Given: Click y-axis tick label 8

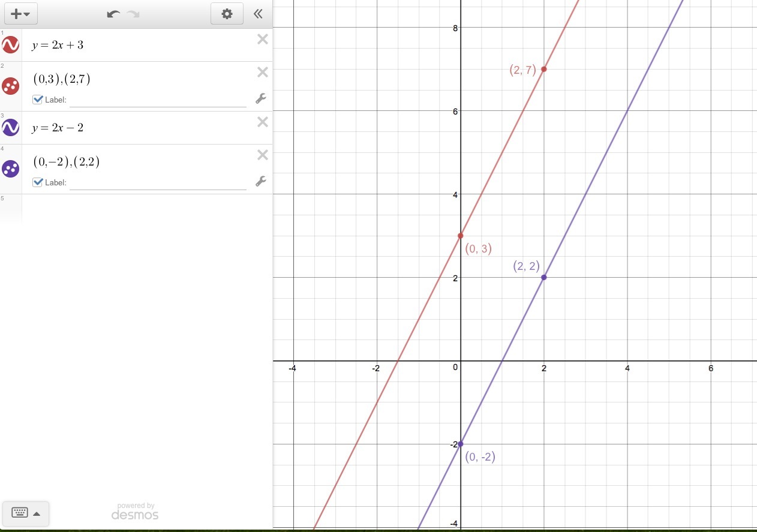Looking at the screenshot, I should pos(456,28).
